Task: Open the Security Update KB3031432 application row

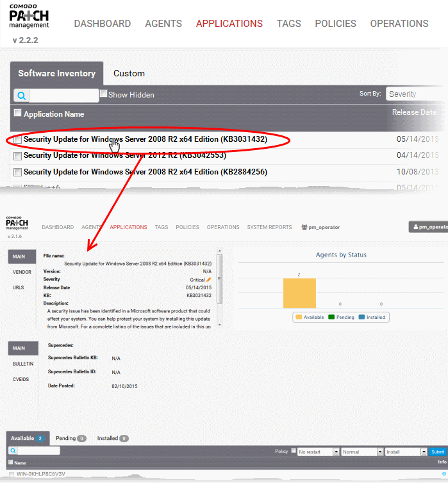Action: click(x=145, y=139)
